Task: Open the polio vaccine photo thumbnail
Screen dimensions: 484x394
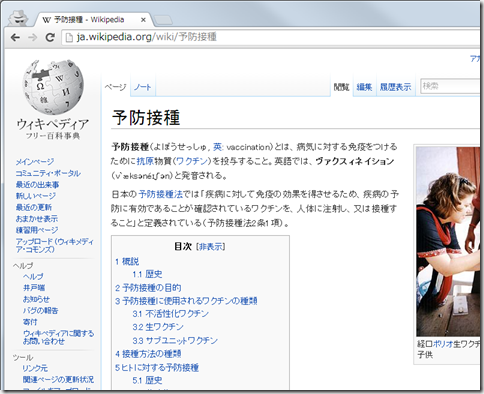Action: pyautogui.click(x=448, y=242)
